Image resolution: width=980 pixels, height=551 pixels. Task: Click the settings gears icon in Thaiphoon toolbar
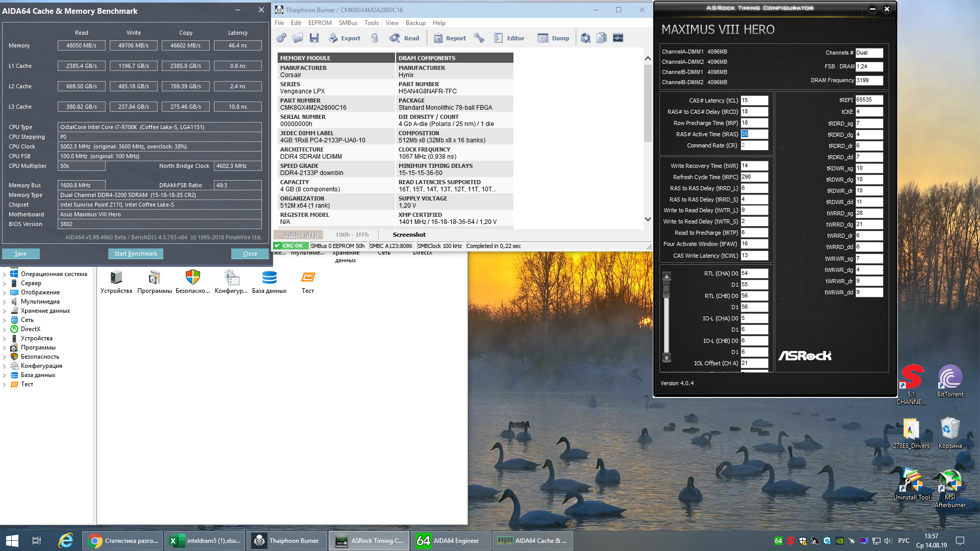[281, 38]
